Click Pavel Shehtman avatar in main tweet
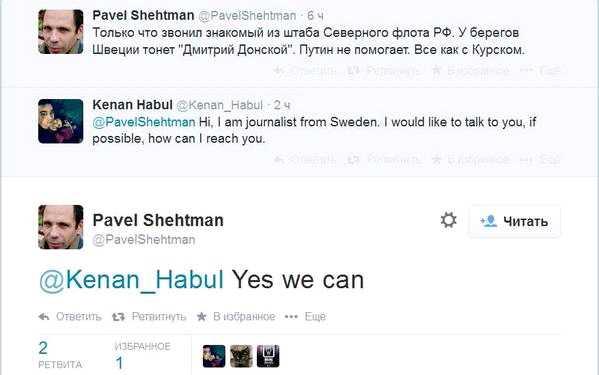Viewport: 599px width, 375px height. coord(61,227)
